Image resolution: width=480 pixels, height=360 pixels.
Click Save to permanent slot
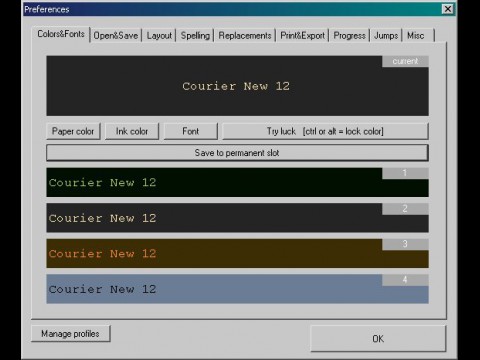pos(237,153)
